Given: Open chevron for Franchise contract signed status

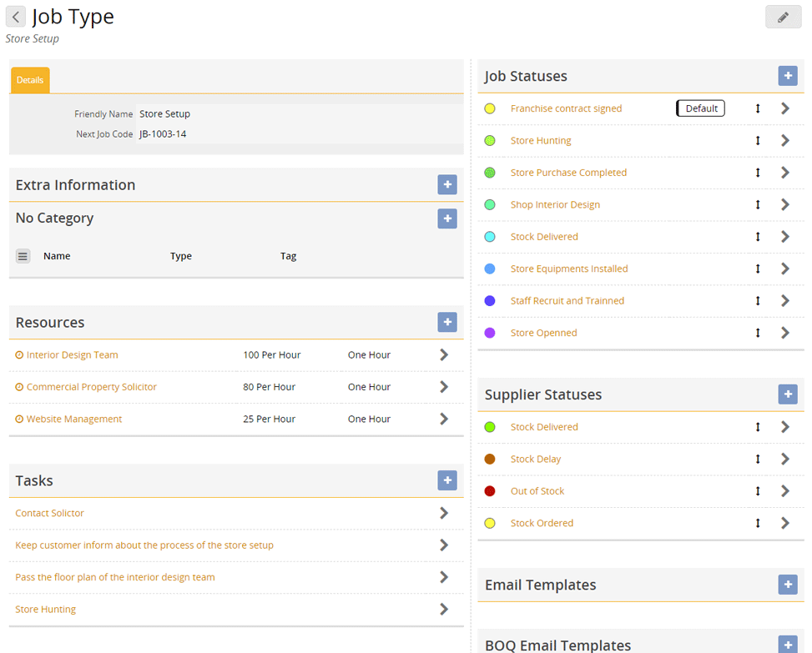Looking at the screenshot, I should (785, 108).
